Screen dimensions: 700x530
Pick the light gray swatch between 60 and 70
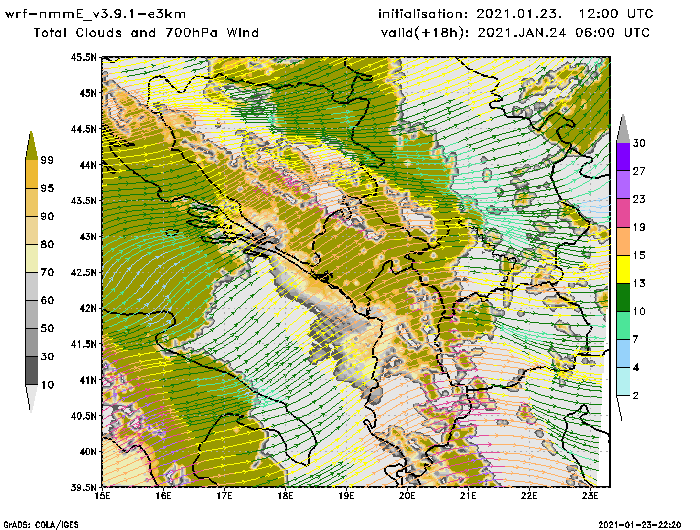click(x=32, y=287)
